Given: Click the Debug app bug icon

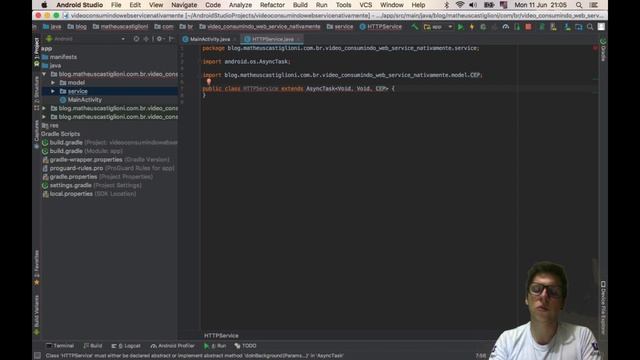Looking at the screenshot, I should pyautogui.click(x=483, y=27).
